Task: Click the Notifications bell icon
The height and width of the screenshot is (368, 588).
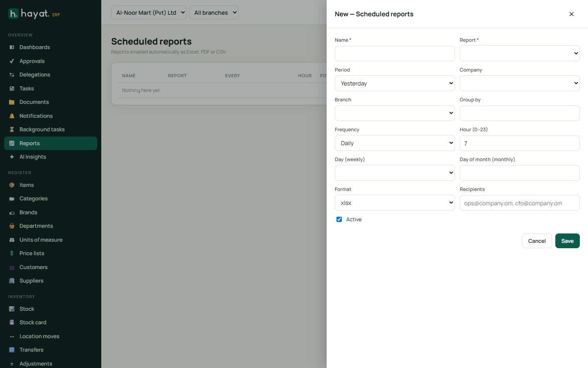Action: tap(12, 116)
